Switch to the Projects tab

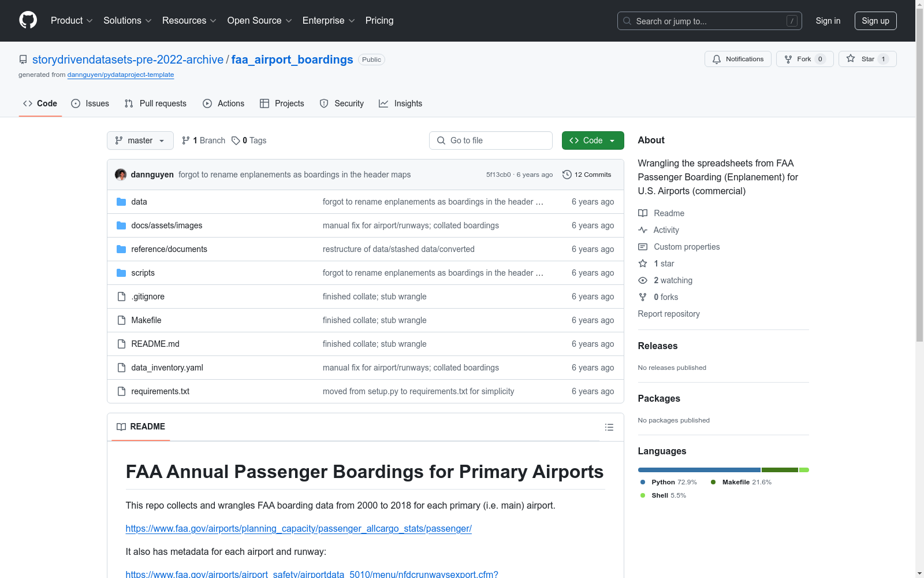282,103
